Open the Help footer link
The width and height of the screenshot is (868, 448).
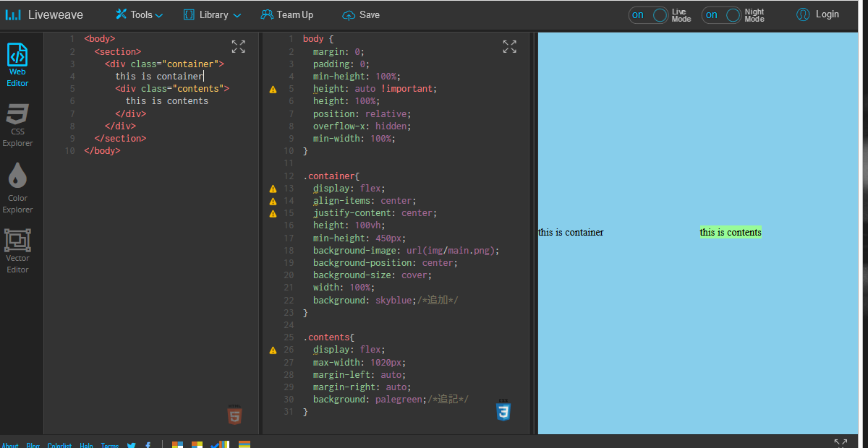tap(86, 446)
